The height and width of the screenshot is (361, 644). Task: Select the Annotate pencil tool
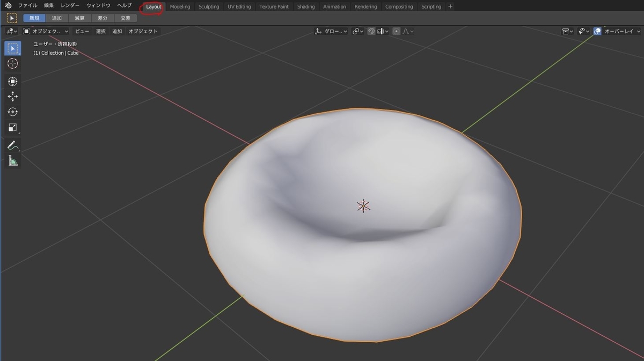(x=13, y=145)
